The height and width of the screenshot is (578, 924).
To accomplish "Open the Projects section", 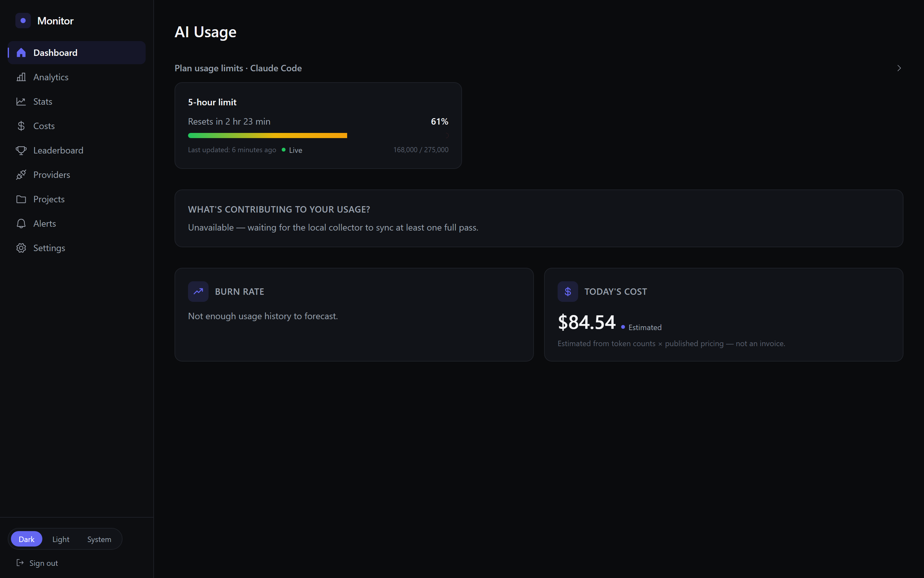I will [76, 199].
